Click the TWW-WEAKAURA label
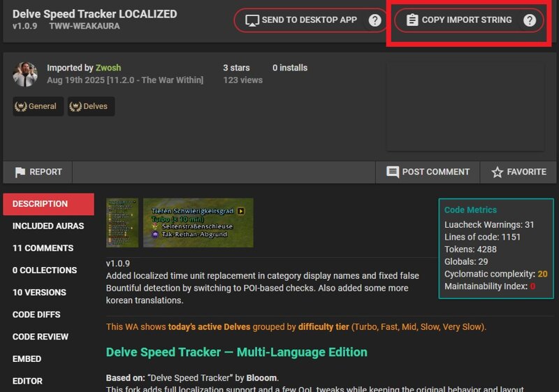This screenshot has width=559, height=392. point(85,26)
